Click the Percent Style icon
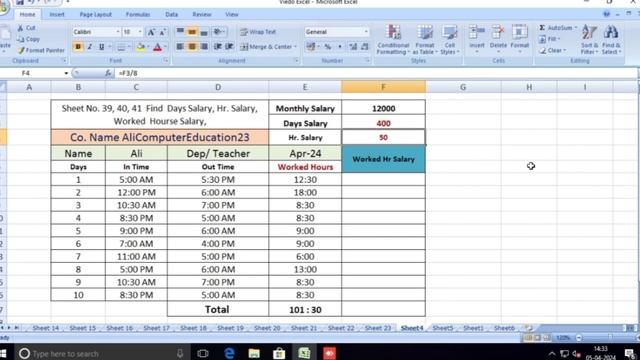Screen dimensions: 640x360 point(328,47)
